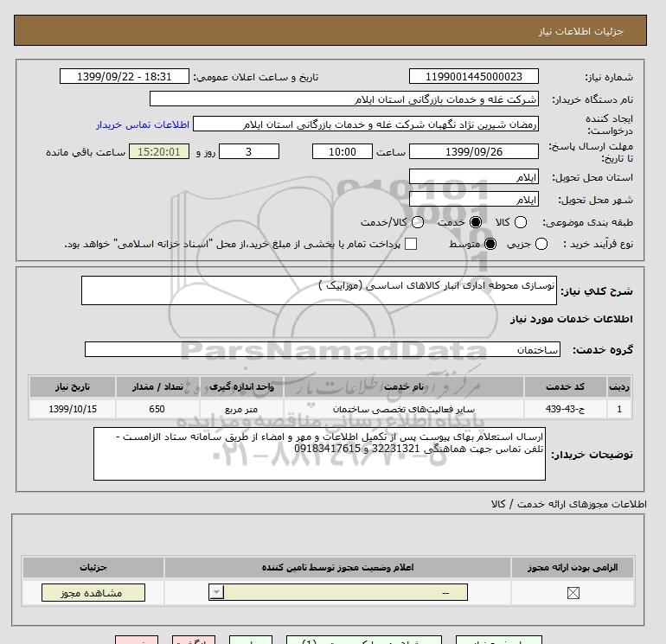Click the ردیف column header
Screen dimensions: 666x644
[x=619, y=386]
